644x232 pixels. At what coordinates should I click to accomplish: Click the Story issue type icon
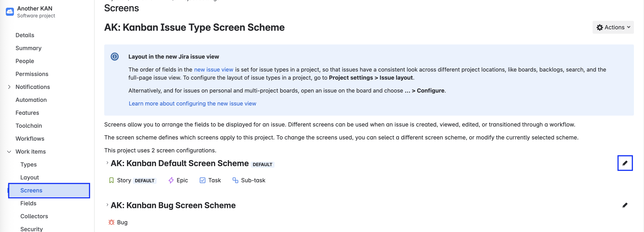tap(111, 180)
